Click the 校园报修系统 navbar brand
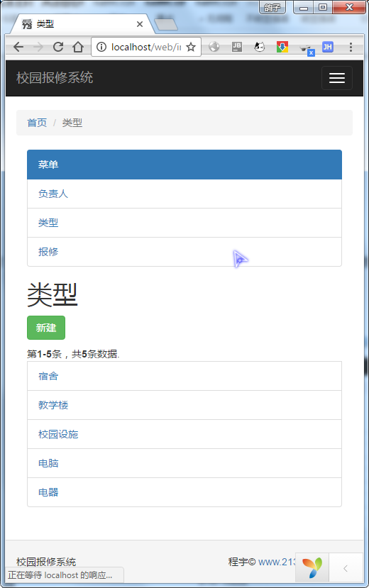Screen dimensions: 369x588 55,77
